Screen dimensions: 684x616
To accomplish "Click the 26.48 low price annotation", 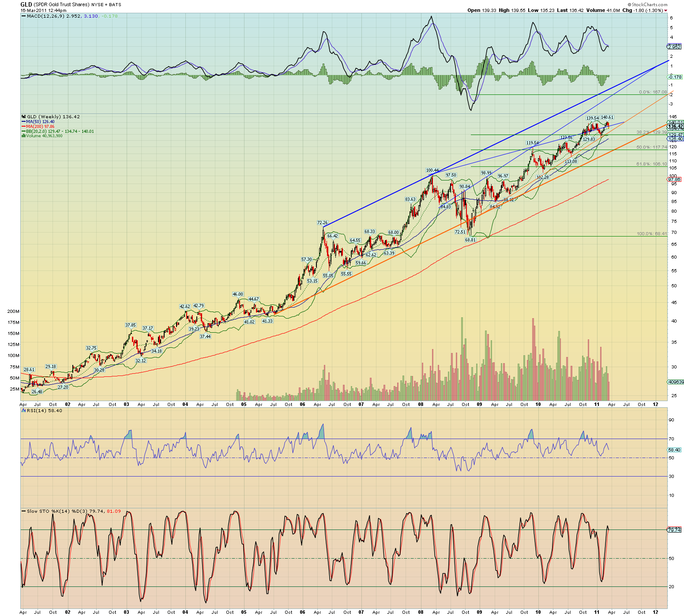I will 37,392.
